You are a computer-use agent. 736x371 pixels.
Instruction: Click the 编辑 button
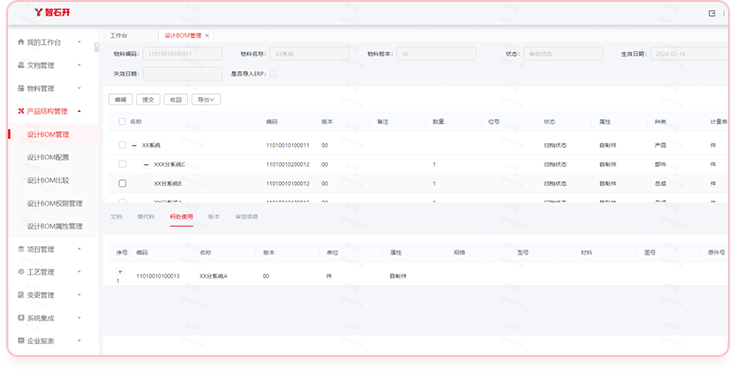pos(121,100)
